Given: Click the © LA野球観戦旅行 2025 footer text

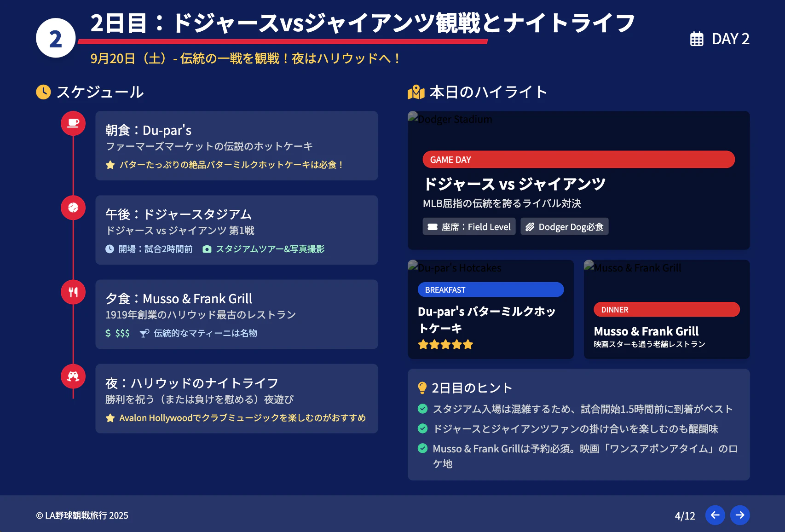Looking at the screenshot, I should [x=82, y=515].
